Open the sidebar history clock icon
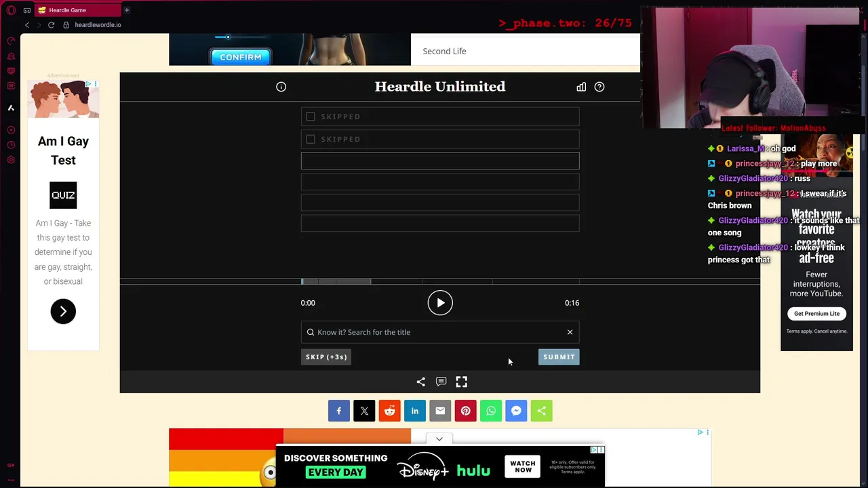The image size is (868, 488). pos(11,145)
